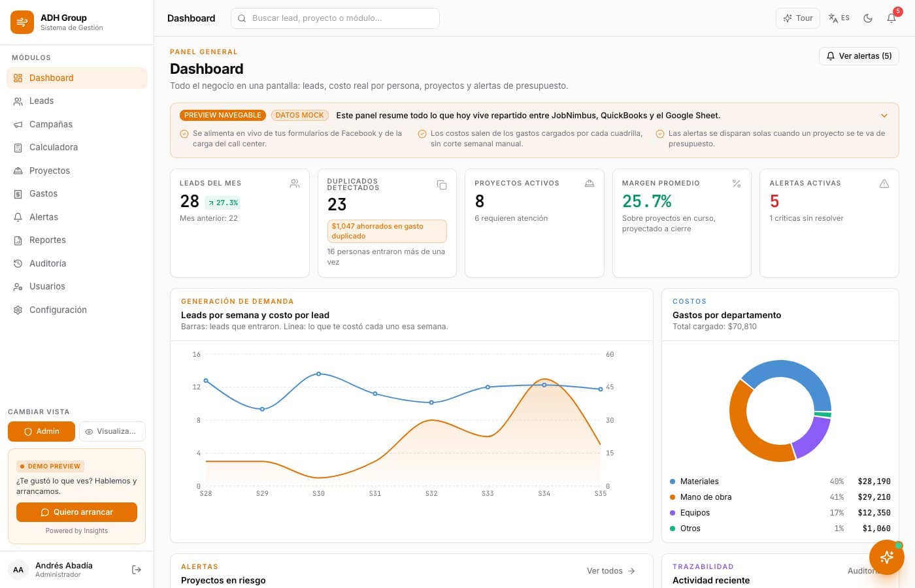This screenshot has height=588, width=915.
Task: Open Configuración settings
Action: tap(76, 310)
